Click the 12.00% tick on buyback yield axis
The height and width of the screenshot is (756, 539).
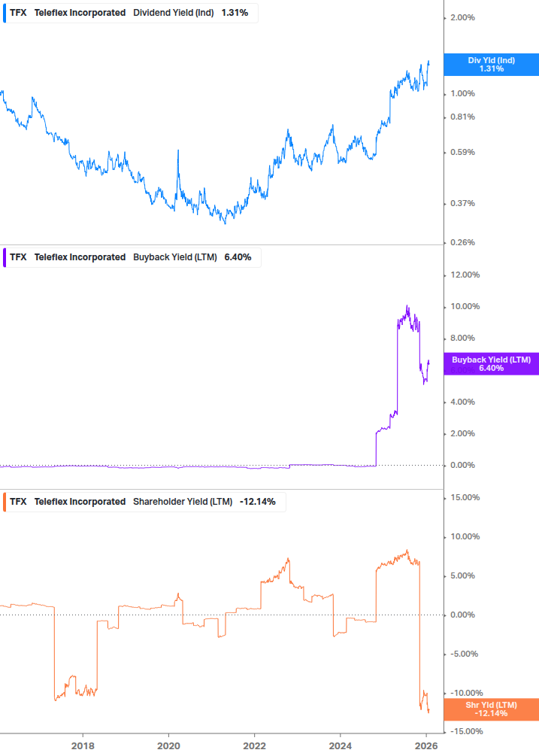pos(465,275)
